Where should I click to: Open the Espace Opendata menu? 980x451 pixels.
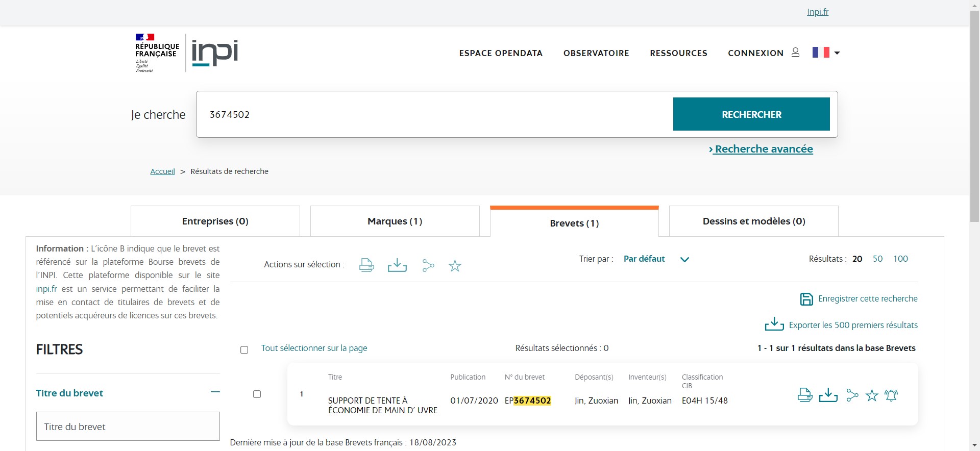point(501,53)
